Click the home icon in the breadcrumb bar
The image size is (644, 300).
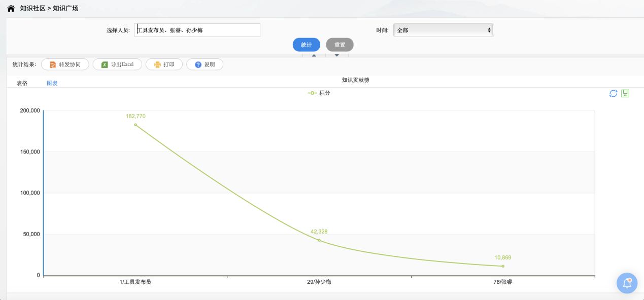[10, 8]
